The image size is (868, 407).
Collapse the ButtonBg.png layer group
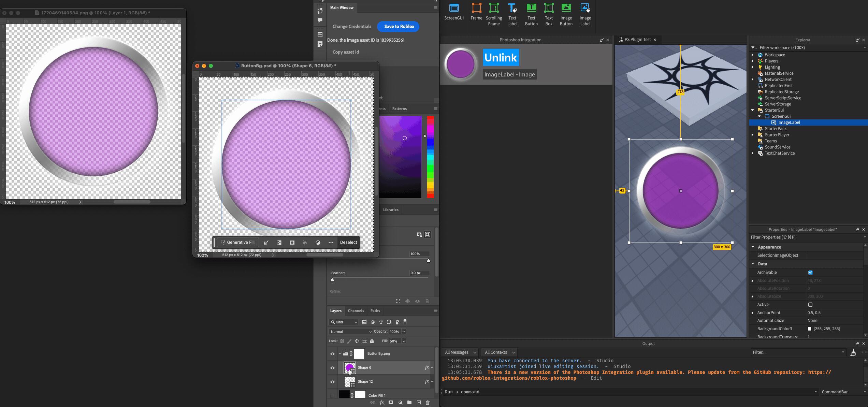(x=340, y=354)
